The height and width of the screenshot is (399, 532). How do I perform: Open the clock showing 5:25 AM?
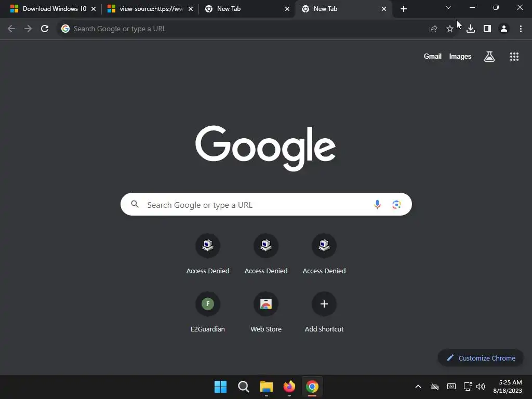pos(508,387)
